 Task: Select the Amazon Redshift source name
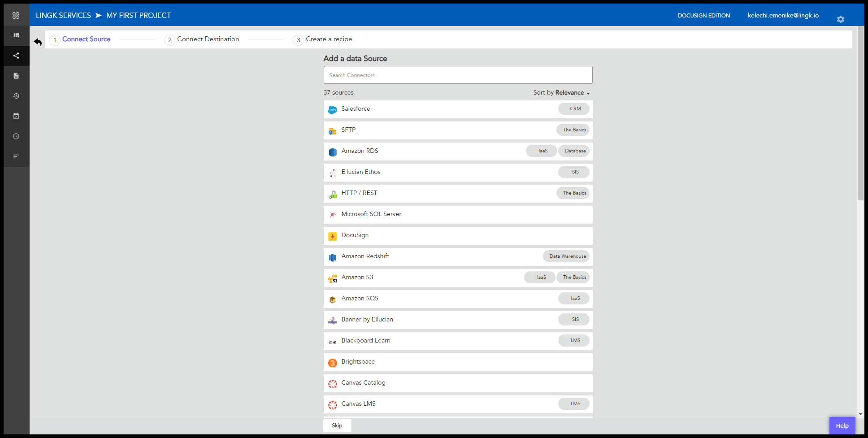[365, 256]
